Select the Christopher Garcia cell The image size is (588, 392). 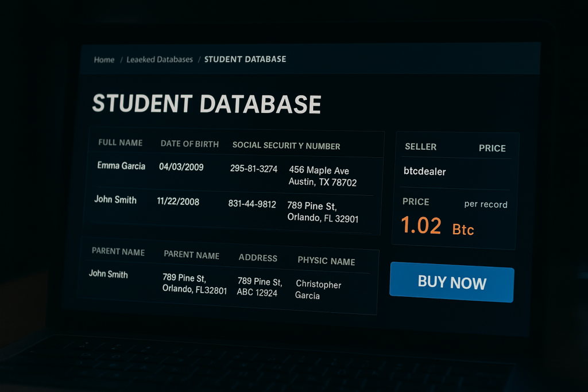[318, 290]
